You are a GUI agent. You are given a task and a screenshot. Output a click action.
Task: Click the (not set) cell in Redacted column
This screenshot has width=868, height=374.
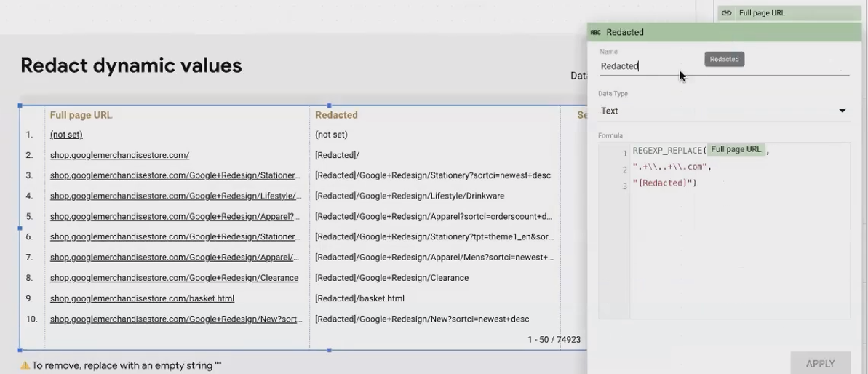tap(331, 135)
